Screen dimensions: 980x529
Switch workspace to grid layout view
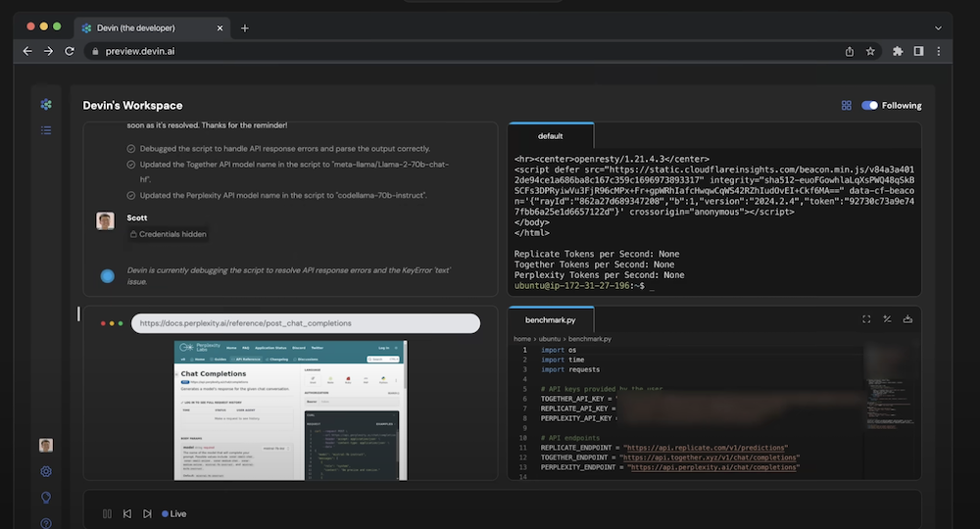click(846, 106)
